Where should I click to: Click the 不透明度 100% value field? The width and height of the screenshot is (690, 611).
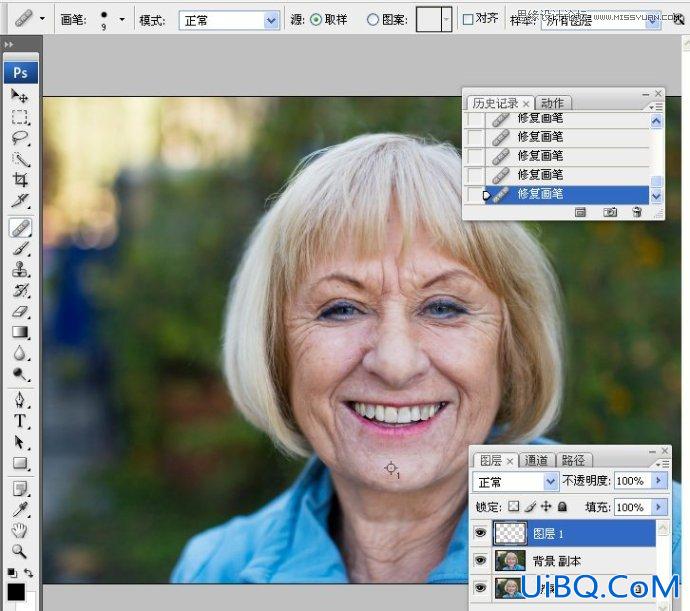click(633, 481)
